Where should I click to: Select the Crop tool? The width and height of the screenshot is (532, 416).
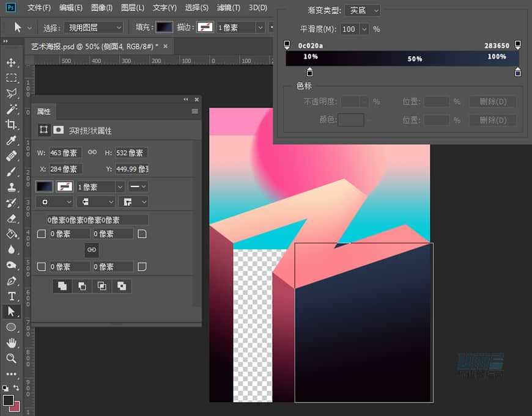coord(11,125)
